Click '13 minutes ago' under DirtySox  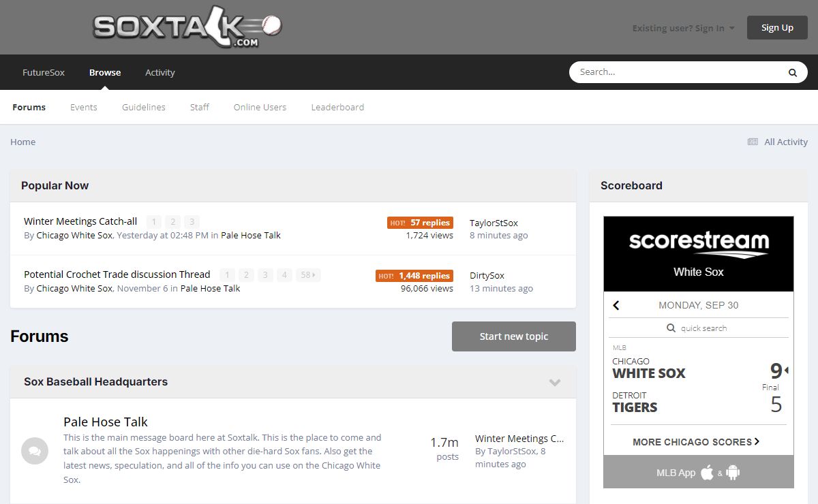(501, 289)
